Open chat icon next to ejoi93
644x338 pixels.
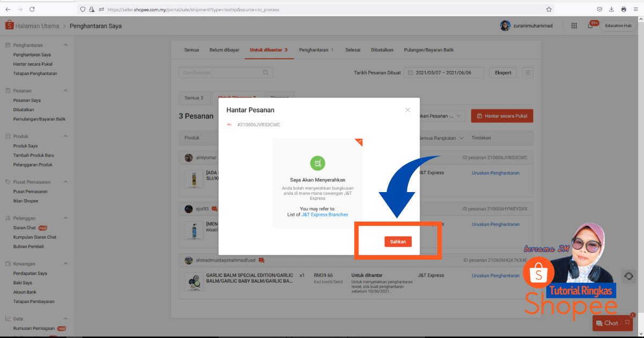pyautogui.click(x=215, y=209)
